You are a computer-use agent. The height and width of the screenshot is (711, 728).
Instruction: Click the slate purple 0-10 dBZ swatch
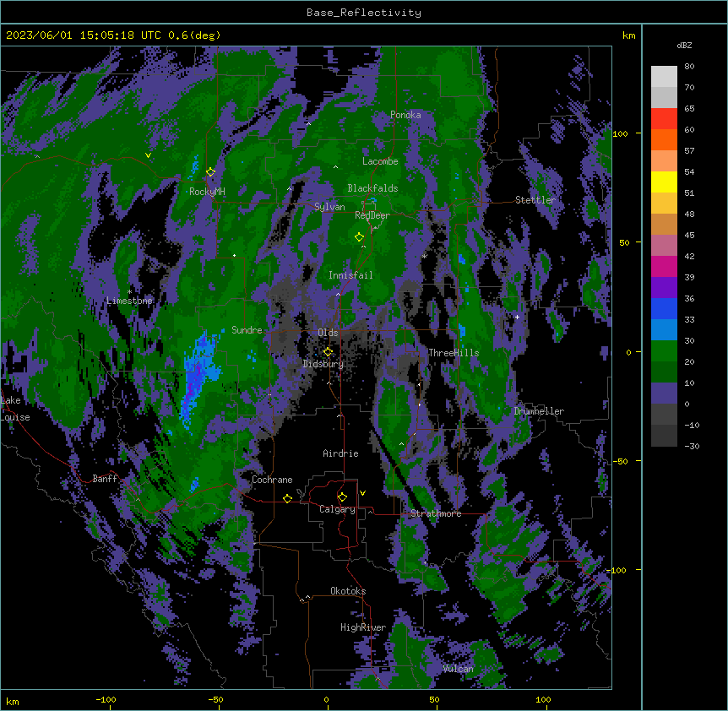click(664, 393)
